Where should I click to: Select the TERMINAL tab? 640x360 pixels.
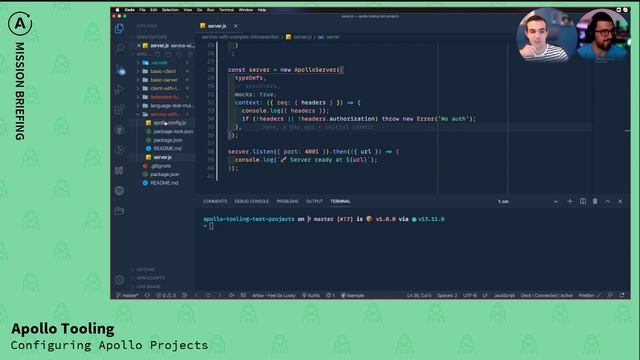(340, 201)
